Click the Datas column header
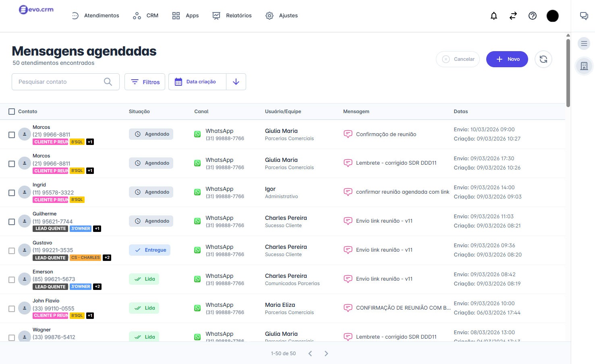This screenshot has width=595, height=364. pyautogui.click(x=461, y=112)
